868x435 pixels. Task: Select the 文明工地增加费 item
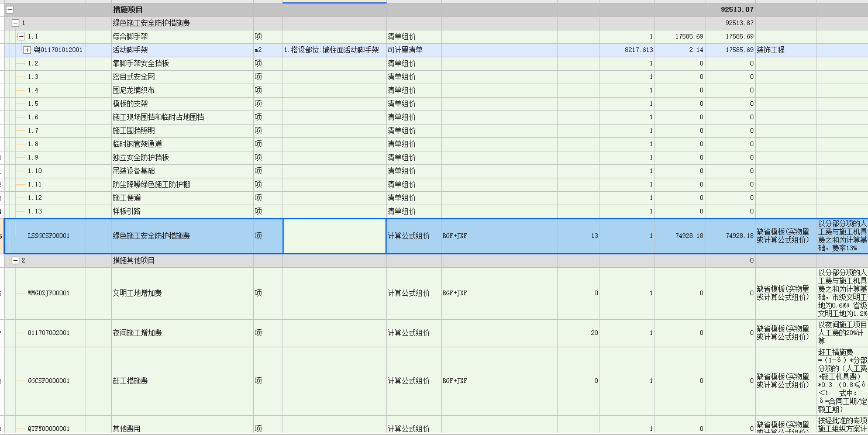(x=137, y=294)
